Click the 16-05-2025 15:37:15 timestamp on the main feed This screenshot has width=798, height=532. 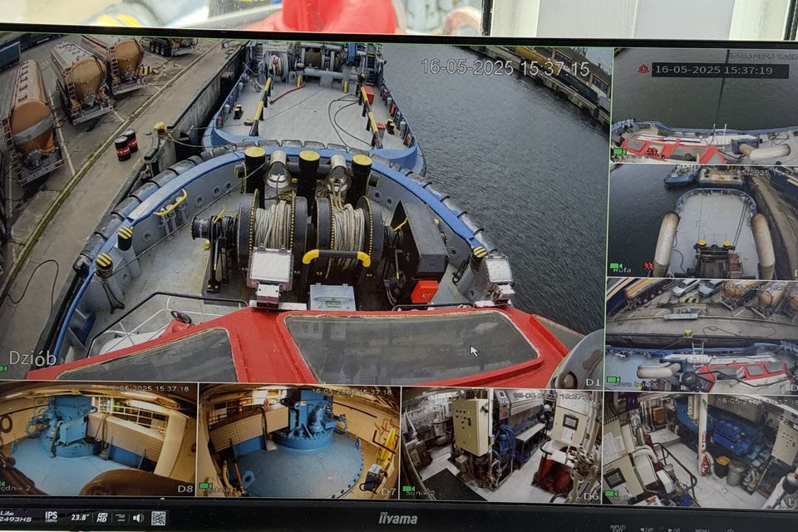[505, 67]
